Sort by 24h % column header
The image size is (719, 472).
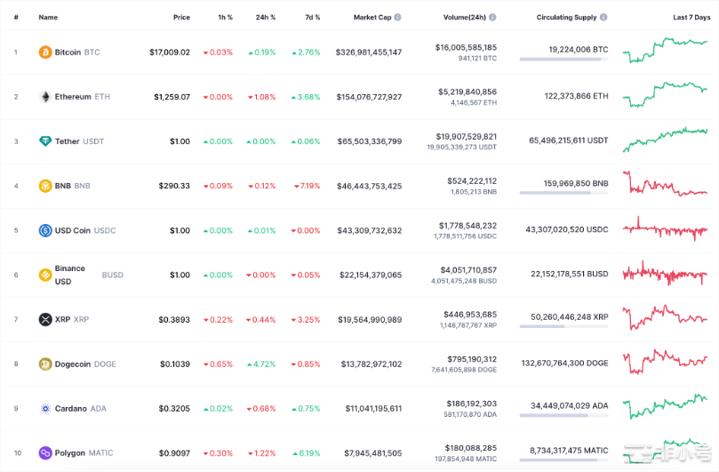[x=265, y=17]
